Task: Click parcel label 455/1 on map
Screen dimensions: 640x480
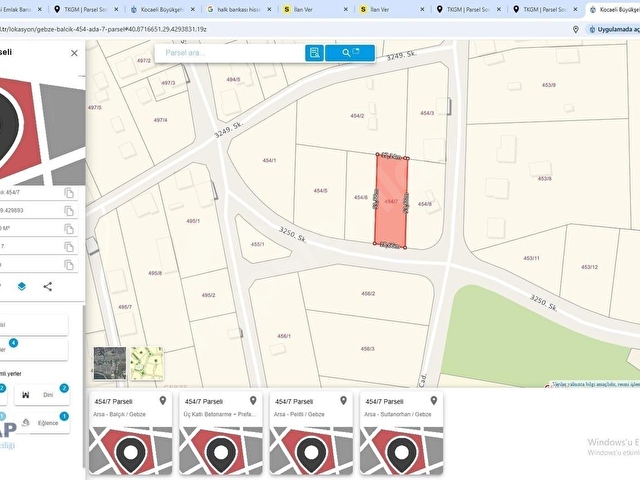Action: [258, 244]
